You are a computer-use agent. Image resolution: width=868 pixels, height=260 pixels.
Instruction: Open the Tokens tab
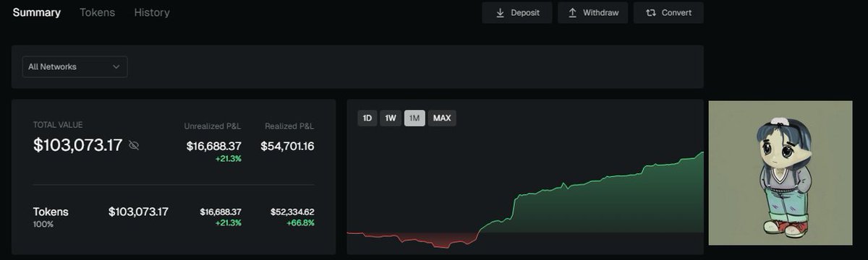point(97,12)
